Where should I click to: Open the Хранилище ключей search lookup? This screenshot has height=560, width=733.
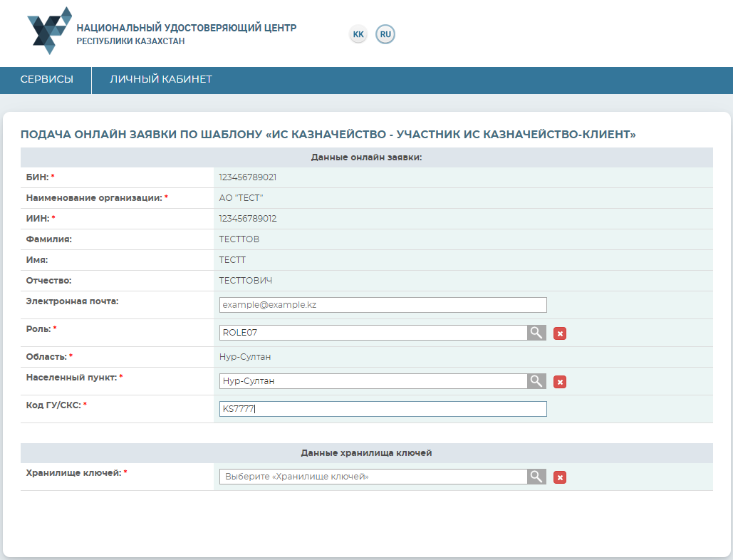pos(536,477)
